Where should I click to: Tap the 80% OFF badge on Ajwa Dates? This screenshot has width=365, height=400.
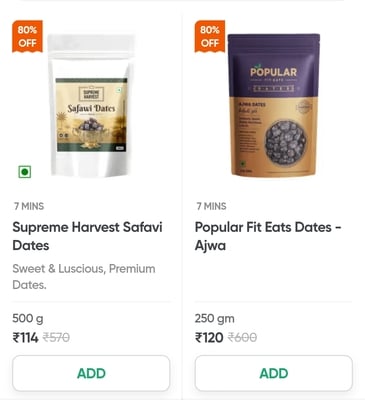coord(210,36)
